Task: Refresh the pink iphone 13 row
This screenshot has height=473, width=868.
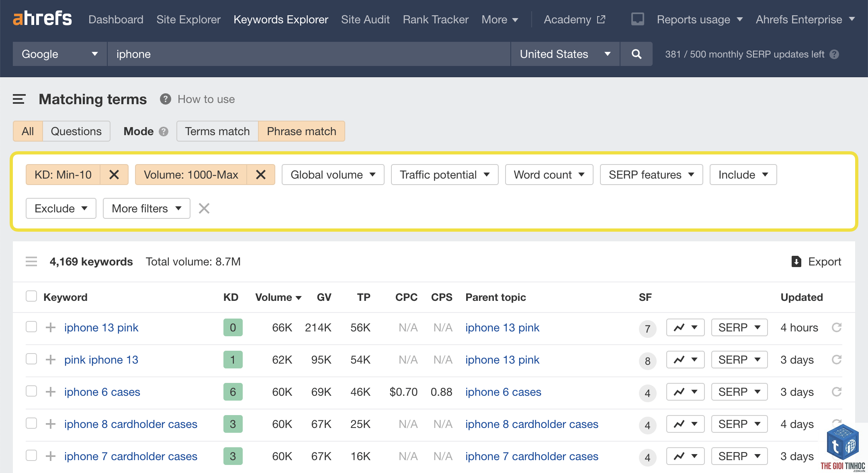Action: pos(837,360)
